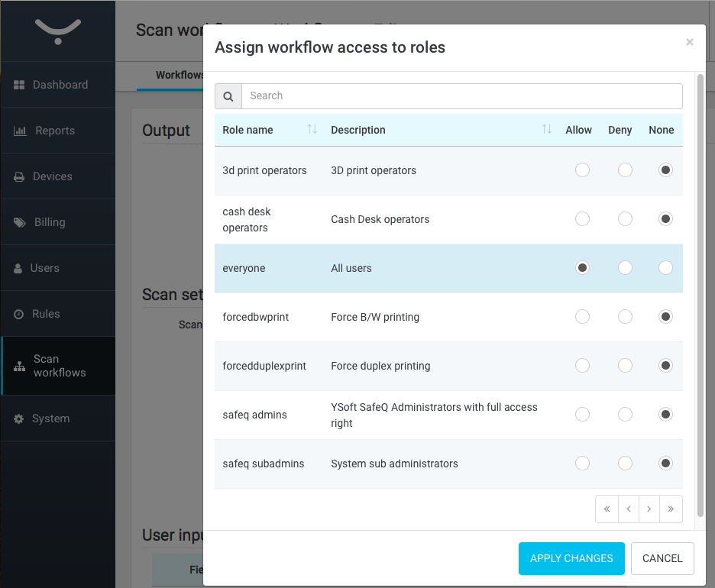
Task: Go to previous page of roles
Action: coord(628,509)
